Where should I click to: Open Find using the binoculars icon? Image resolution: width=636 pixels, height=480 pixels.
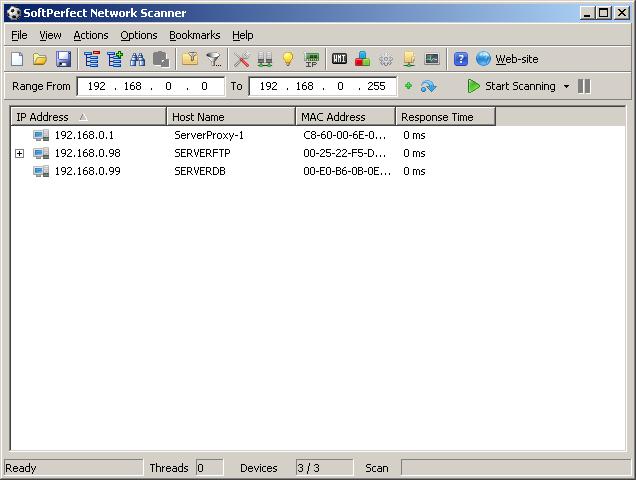pos(138,59)
